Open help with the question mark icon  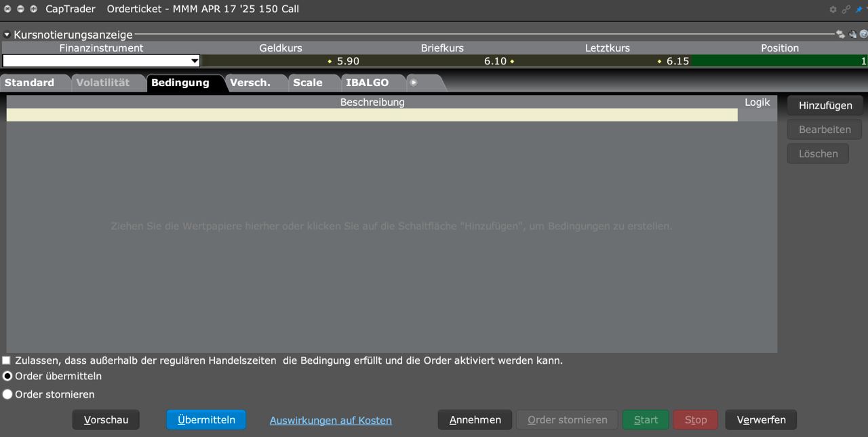coord(863,35)
